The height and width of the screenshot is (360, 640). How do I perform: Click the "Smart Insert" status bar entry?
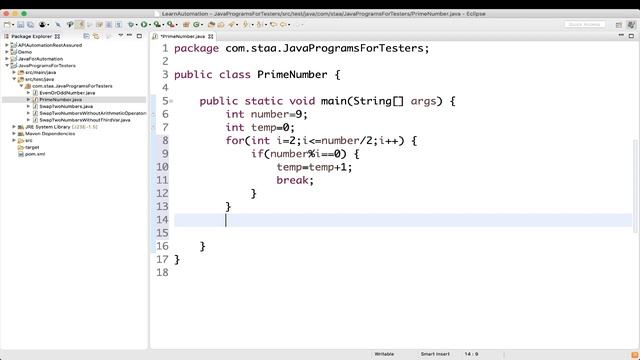tap(435, 354)
